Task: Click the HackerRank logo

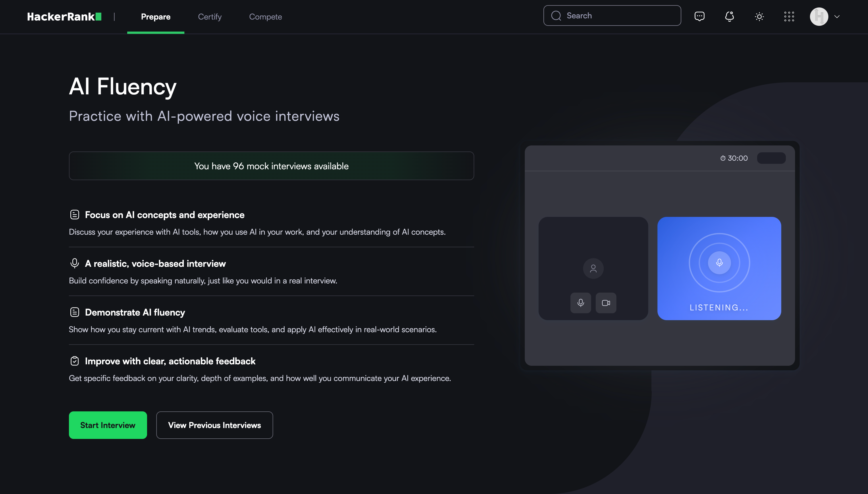Action: tap(64, 17)
